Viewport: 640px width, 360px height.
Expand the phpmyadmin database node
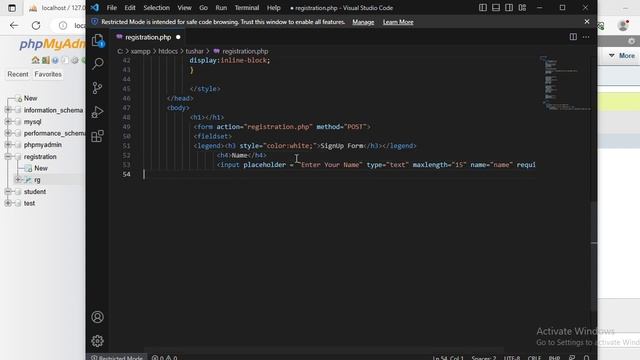point(8,144)
